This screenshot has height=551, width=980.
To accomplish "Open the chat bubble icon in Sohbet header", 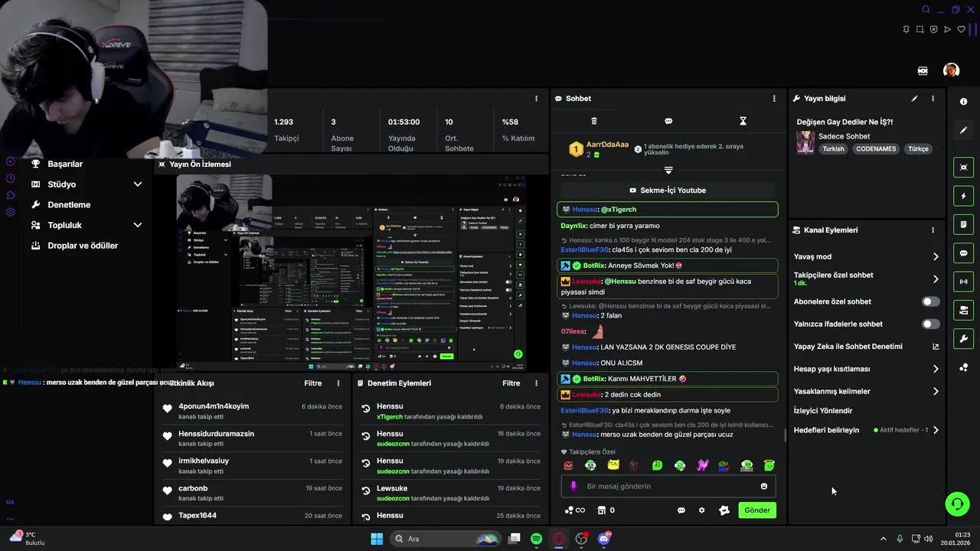I will pos(668,121).
